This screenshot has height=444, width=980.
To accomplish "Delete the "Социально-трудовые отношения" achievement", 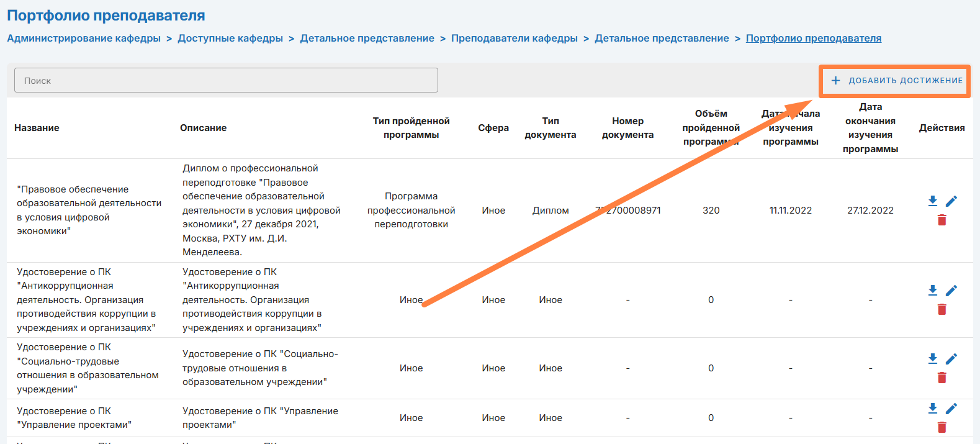I will click(x=942, y=378).
